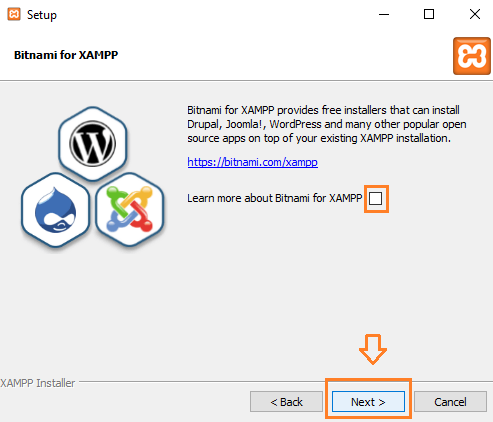493x422 pixels.
Task: Click the orange XAMPP logo in the header
Action: point(471,56)
